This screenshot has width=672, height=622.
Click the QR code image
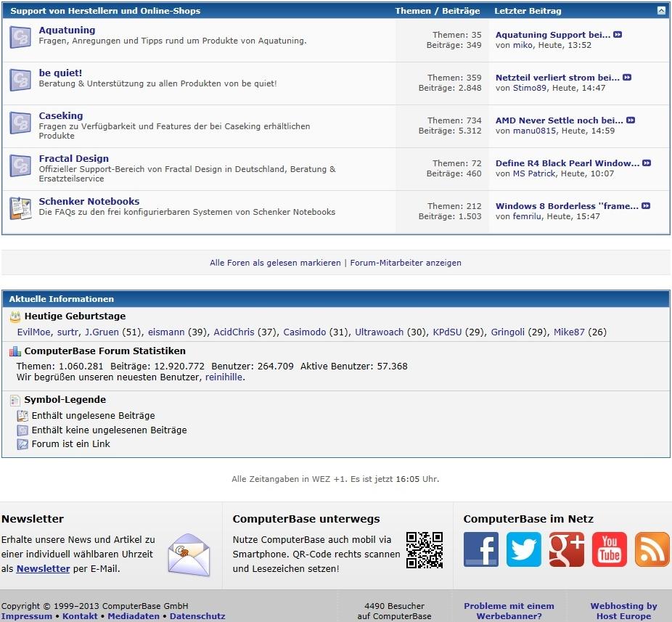pos(425,550)
